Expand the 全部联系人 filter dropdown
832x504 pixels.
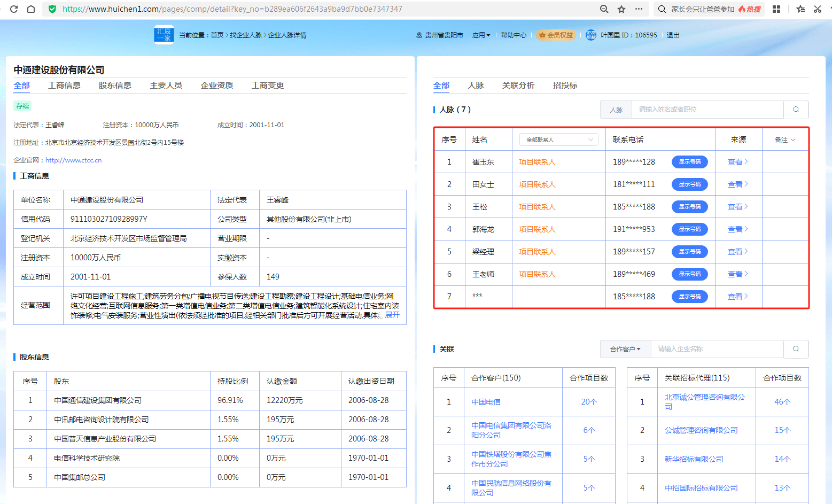click(x=558, y=139)
